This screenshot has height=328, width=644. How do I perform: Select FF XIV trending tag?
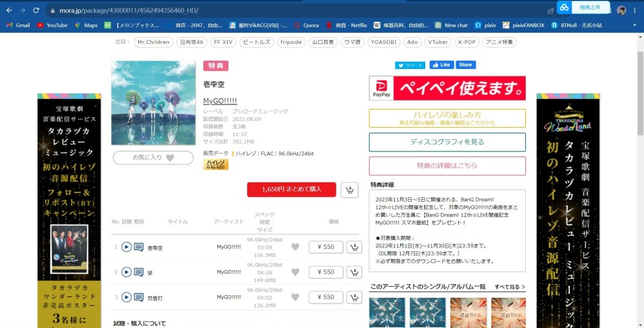pos(223,43)
